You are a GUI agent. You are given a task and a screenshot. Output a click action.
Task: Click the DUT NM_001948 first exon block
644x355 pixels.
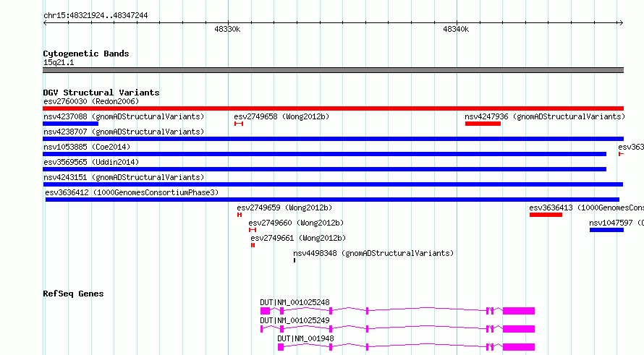tap(281, 347)
